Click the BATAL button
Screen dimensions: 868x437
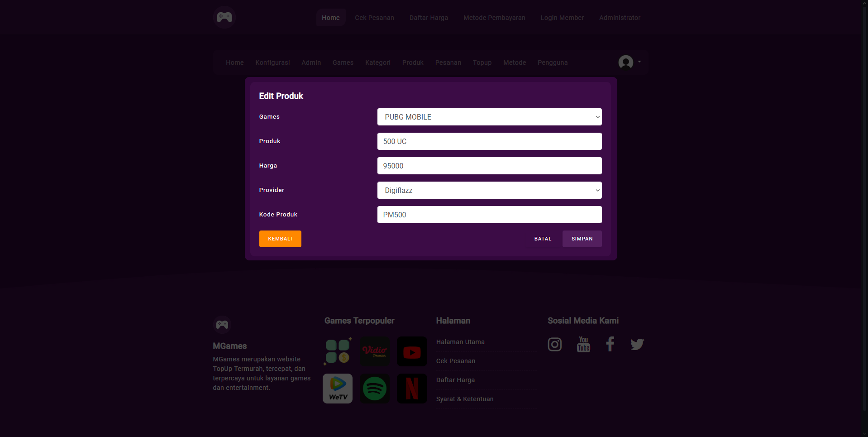coord(543,239)
